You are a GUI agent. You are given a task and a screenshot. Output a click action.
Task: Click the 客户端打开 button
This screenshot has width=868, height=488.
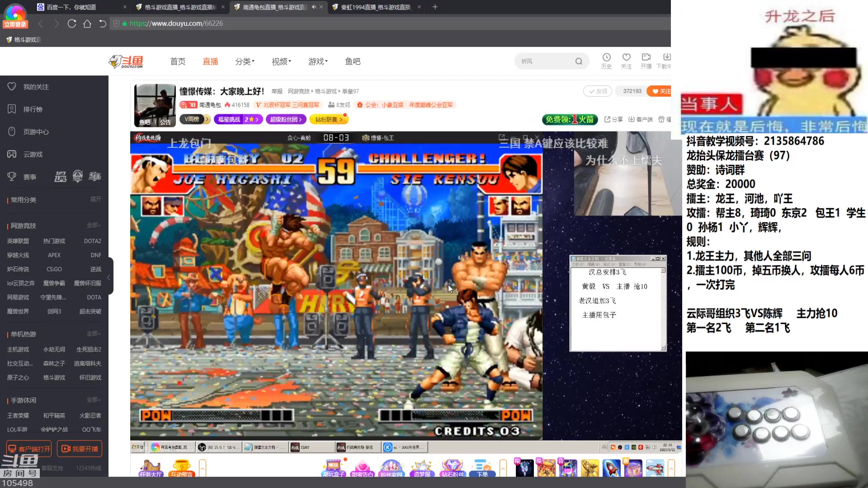click(x=29, y=449)
